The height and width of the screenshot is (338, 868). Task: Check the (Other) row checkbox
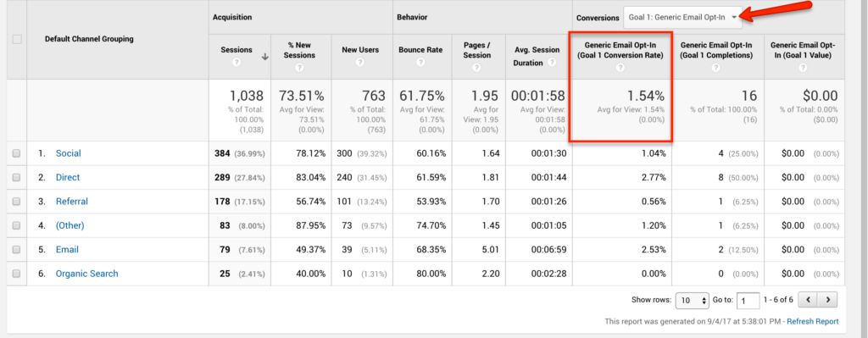[17, 225]
